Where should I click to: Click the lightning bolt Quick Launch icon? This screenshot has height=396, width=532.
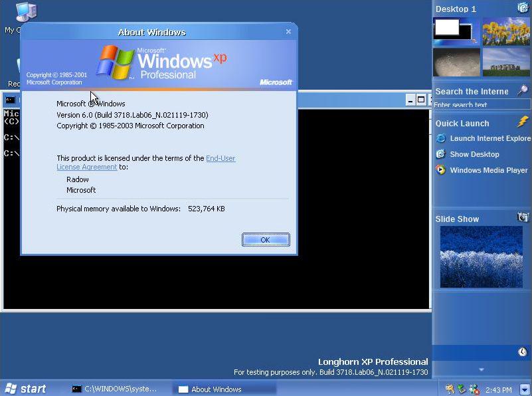[x=521, y=122]
